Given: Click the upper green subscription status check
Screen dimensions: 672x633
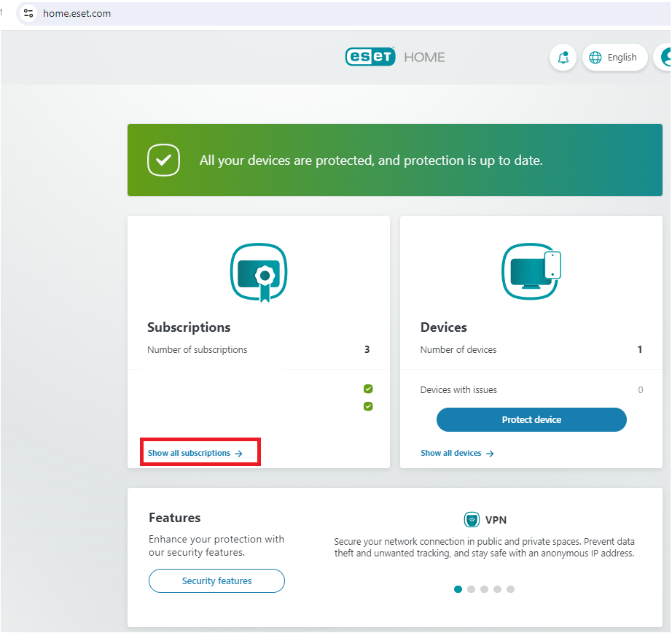Looking at the screenshot, I should coord(368,389).
